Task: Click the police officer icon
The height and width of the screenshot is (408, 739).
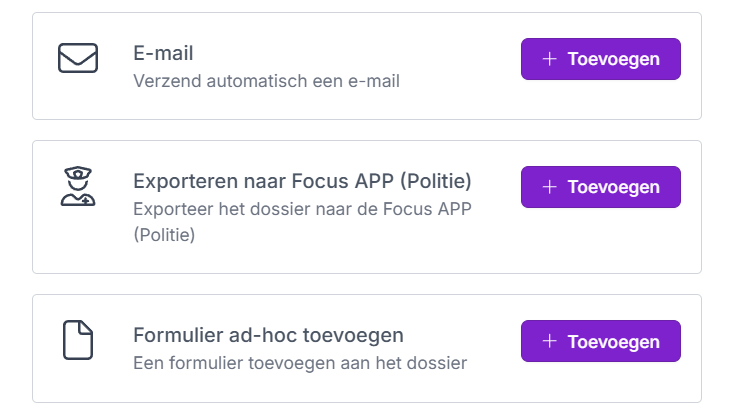Action: click(x=77, y=187)
